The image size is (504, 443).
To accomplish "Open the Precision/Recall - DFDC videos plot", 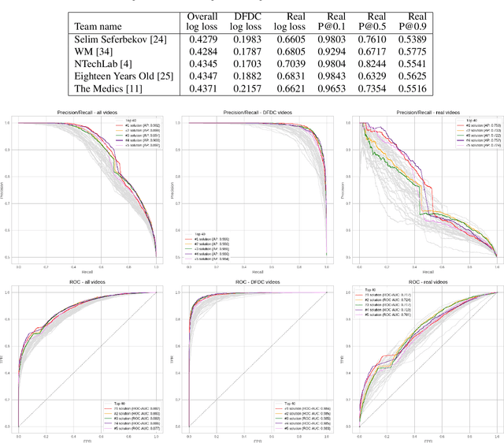I will [x=257, y=189].
